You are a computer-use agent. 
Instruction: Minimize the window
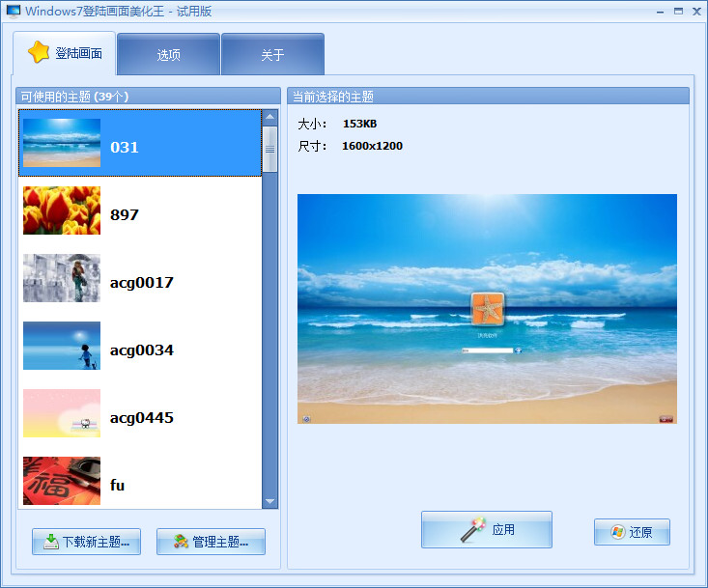tap(660, 12)
